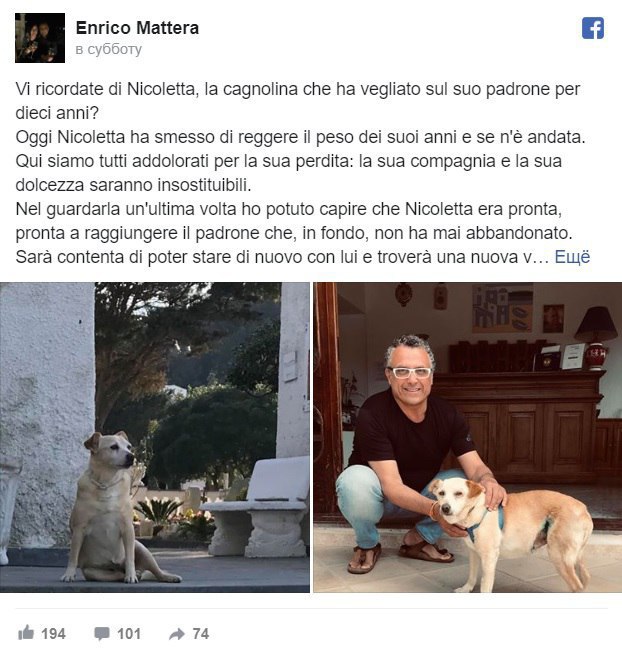Image resolution: width=622 pixels, height=656 pixels.
Task: Open Enrico Mattera's profile name link
Action: (x=137, y=28)
